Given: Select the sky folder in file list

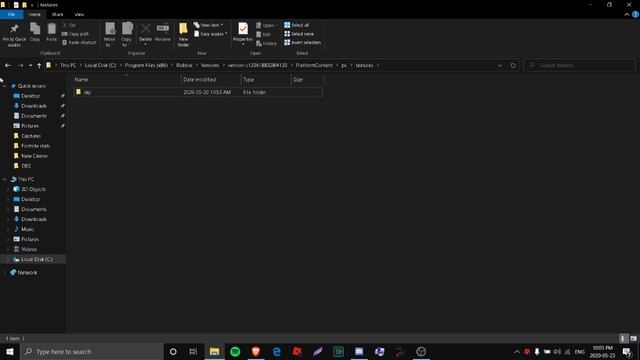Looking at the screenshot, I should coord(198,92).
